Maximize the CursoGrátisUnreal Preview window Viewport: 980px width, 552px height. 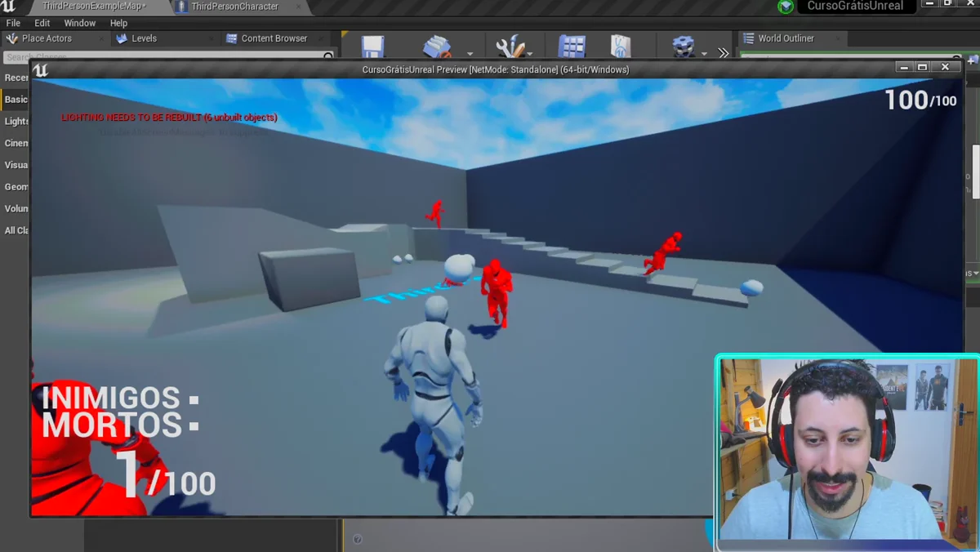(923, 68)
